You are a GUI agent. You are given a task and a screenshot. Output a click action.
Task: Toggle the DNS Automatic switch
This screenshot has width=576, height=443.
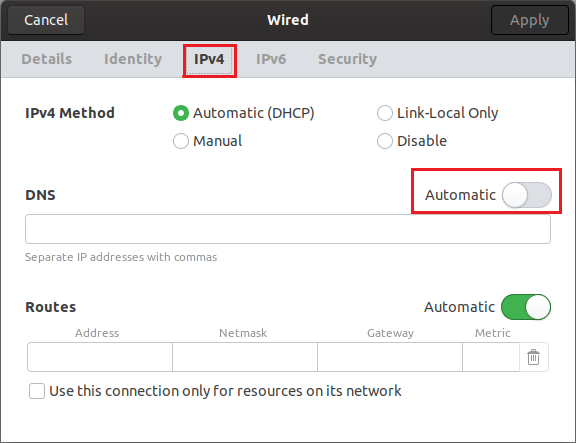[x=527, y=195]
